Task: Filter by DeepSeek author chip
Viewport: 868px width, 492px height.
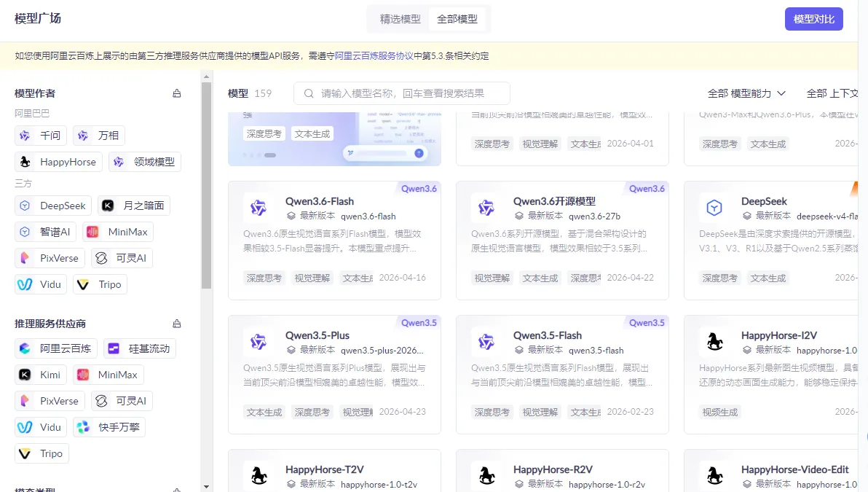Action: click(53, 206)
